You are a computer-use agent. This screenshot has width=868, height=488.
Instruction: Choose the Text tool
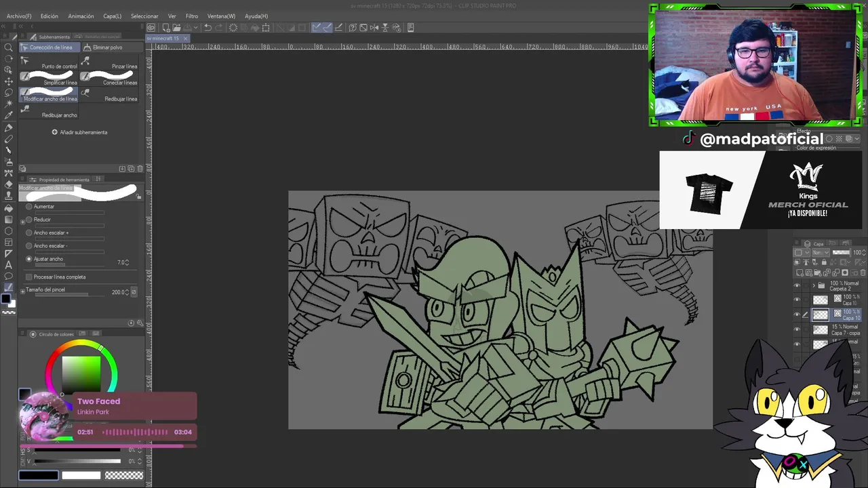pyautogui.click(x=9, y=264)
